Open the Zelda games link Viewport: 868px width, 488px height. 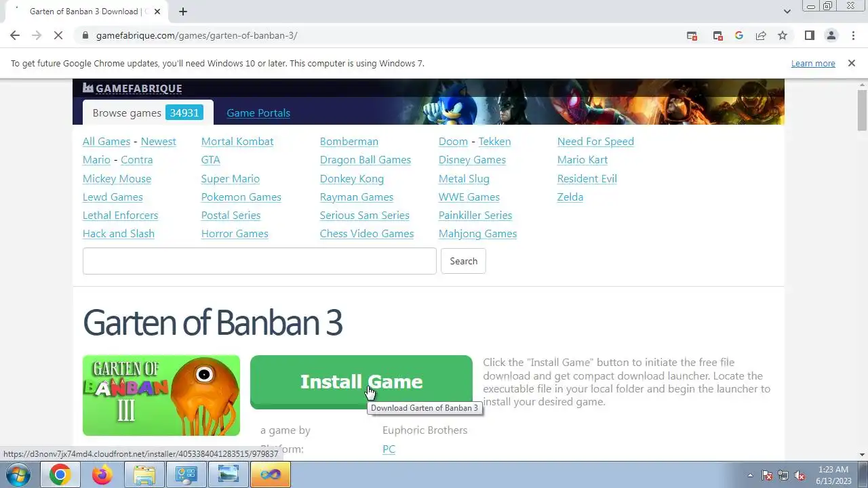click(x=570, y=197)
